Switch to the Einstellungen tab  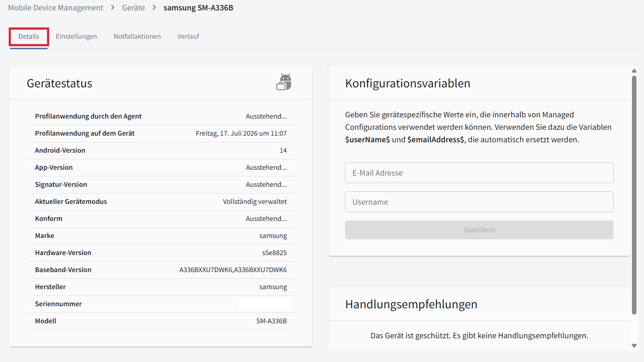(76, 37)
